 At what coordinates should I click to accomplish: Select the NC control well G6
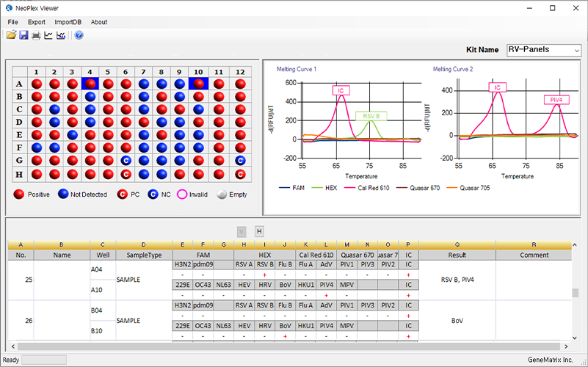(126, 160)
